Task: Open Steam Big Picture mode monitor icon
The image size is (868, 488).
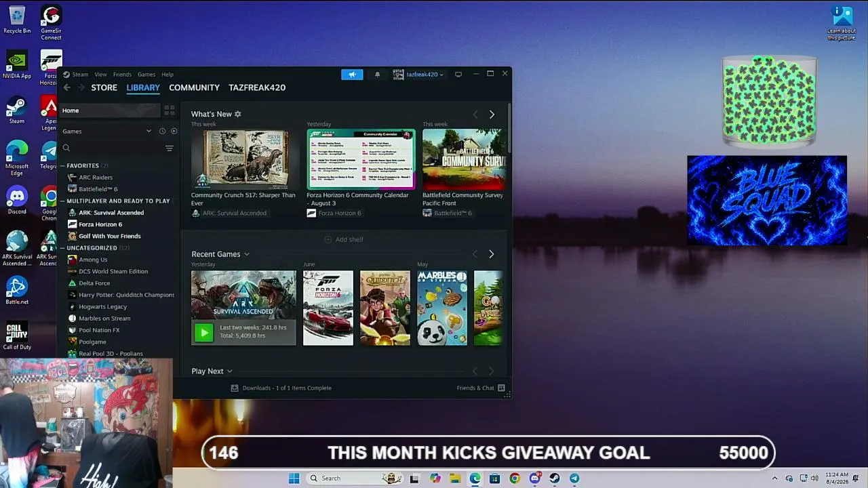Action: [x=458, y=75]
